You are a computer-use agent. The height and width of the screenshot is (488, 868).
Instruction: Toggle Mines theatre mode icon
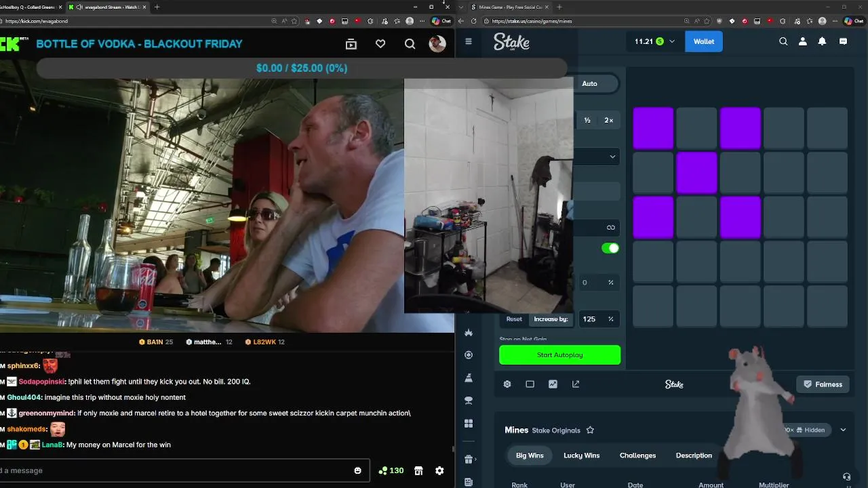point(530,384)
